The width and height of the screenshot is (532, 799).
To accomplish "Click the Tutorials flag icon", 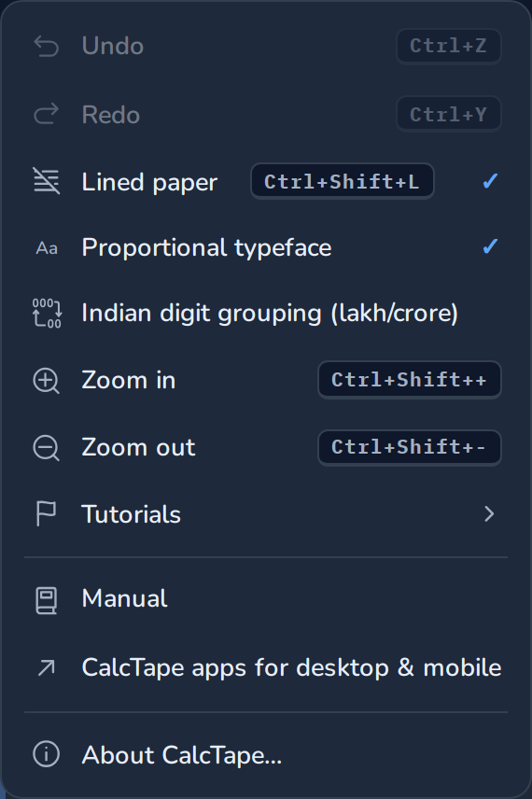I will (x=47, y=513).
